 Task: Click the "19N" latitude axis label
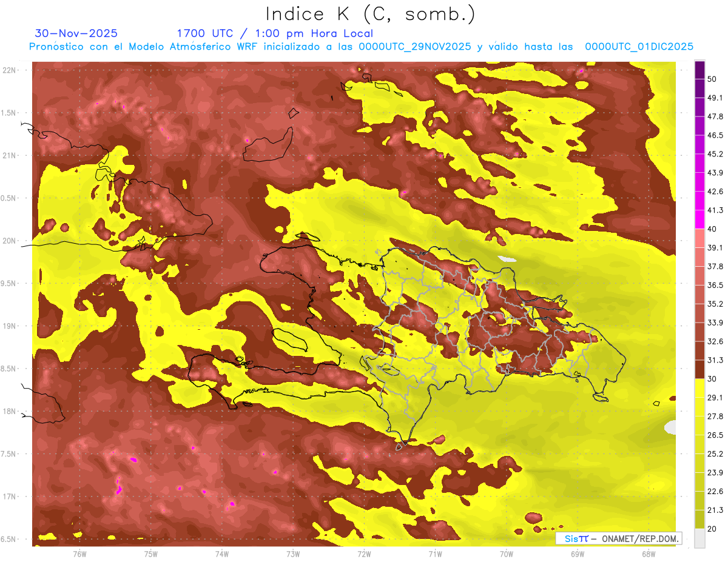[x=10, y=326]
